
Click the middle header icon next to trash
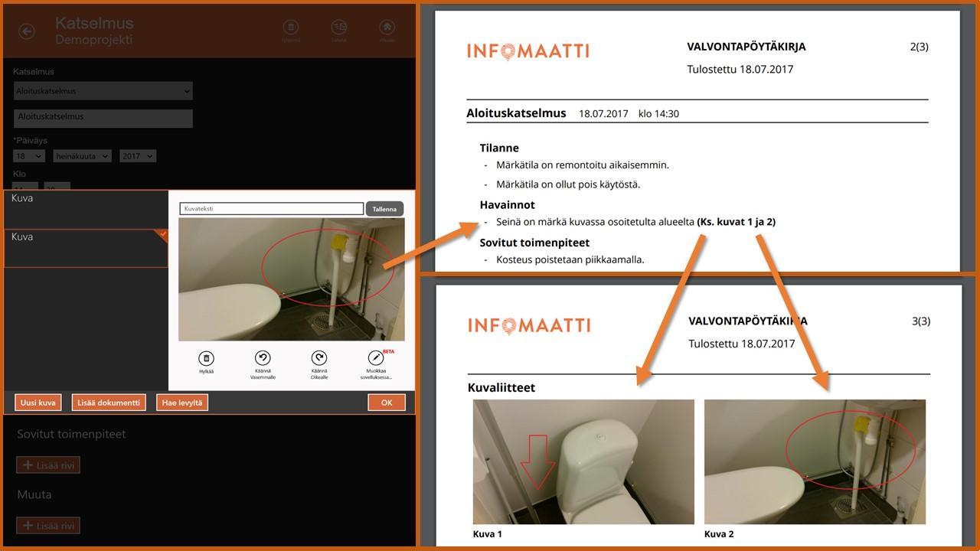[339, 27]
